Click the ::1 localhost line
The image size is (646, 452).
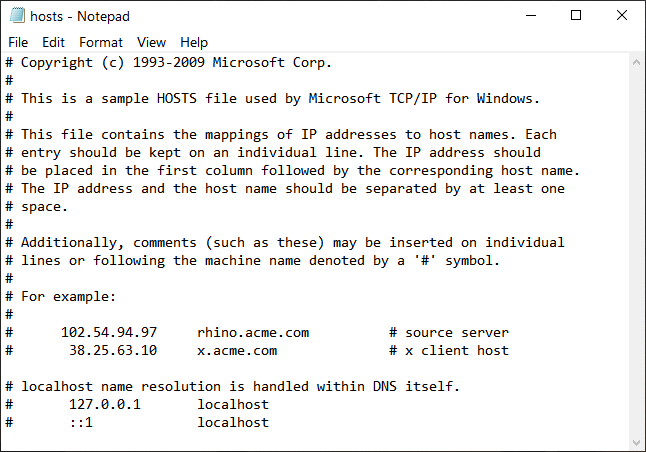[137, 422]
